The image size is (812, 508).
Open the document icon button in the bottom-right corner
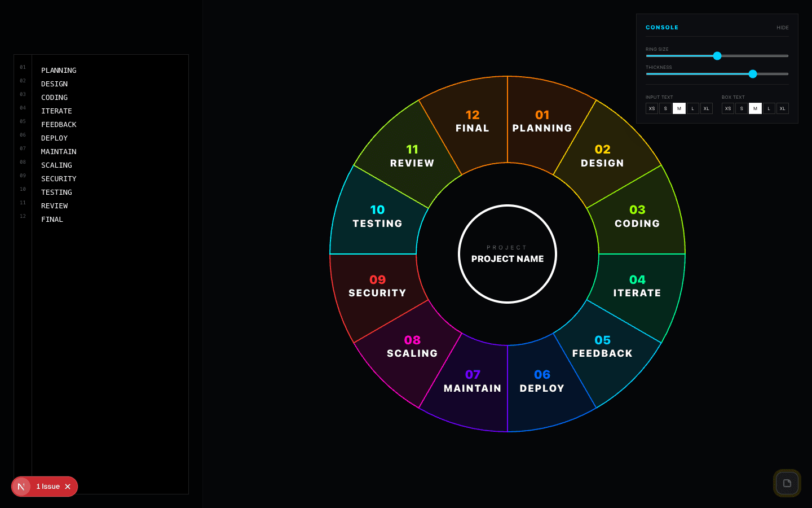tap(787, 483)
